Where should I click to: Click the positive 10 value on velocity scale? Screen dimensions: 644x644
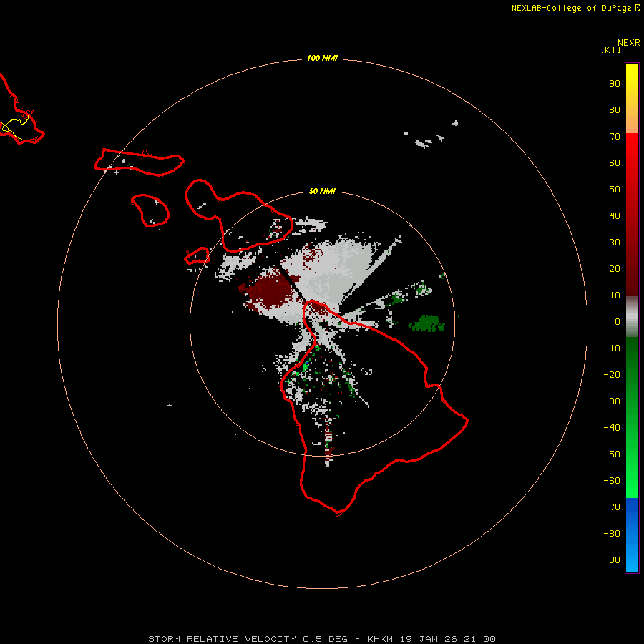point(615,296)
